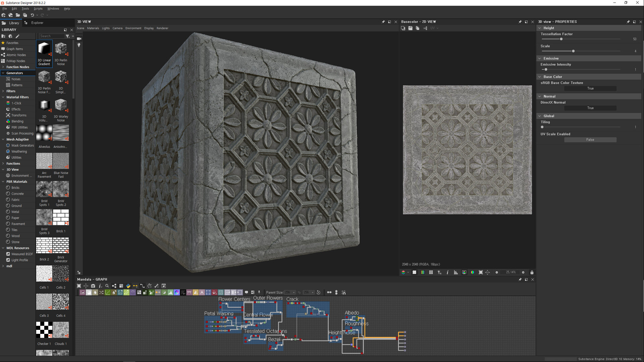Set sRGB Base Color Texture to False
Screen dimensions: 644x362
coord(590,88)
